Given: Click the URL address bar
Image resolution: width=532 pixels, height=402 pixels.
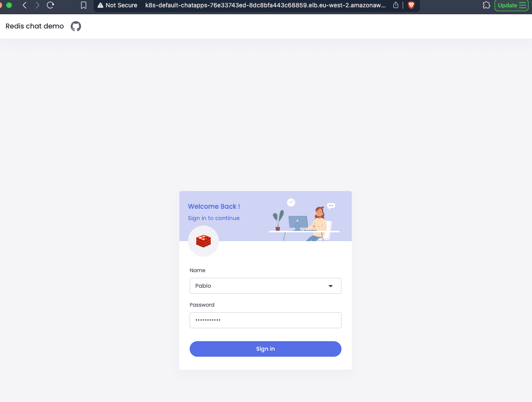Looking at the screenshot, I should [x=265, y=6].
